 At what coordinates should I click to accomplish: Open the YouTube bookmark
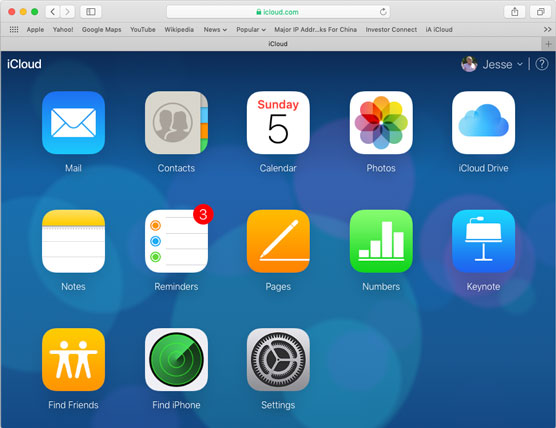pyautogui.click(x=143, y=29)
